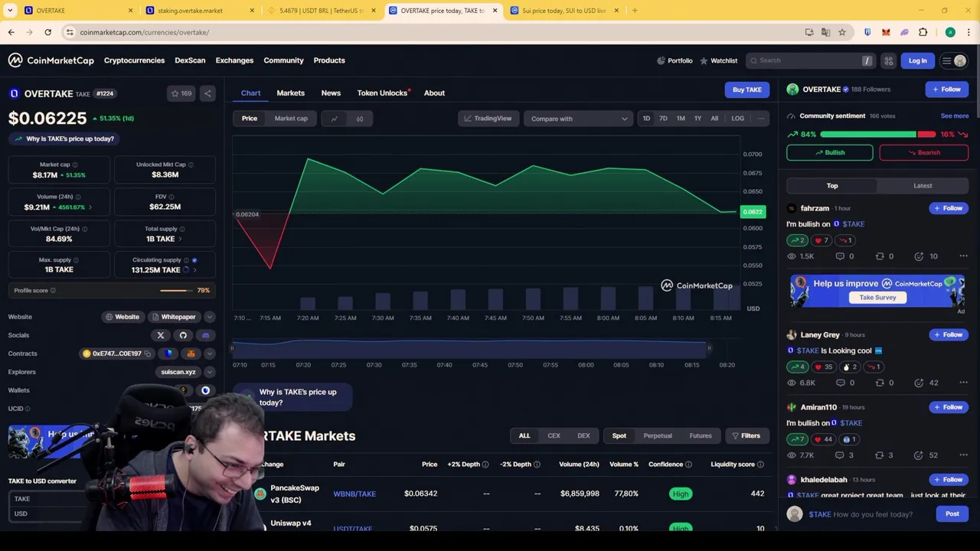Open OVERTAKE's X (Twitter) social link
Image resolution: width=980 pixels, height=551 pixels.
point(161,335)
